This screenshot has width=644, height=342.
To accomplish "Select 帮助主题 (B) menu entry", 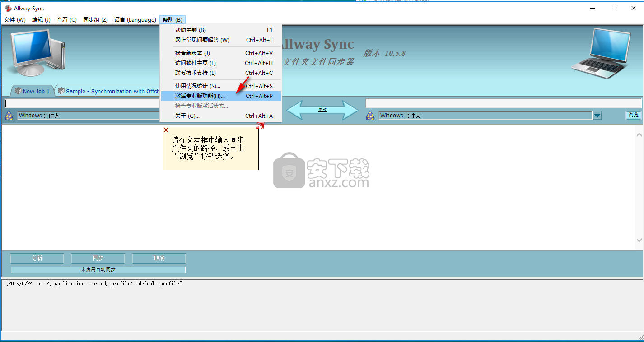I will [x=221, y=30].
